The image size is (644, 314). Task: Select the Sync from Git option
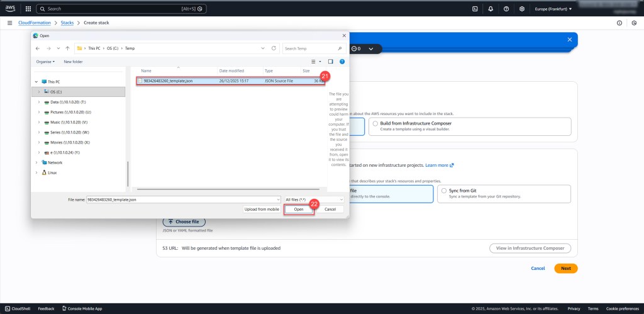(x=445, y=190)
